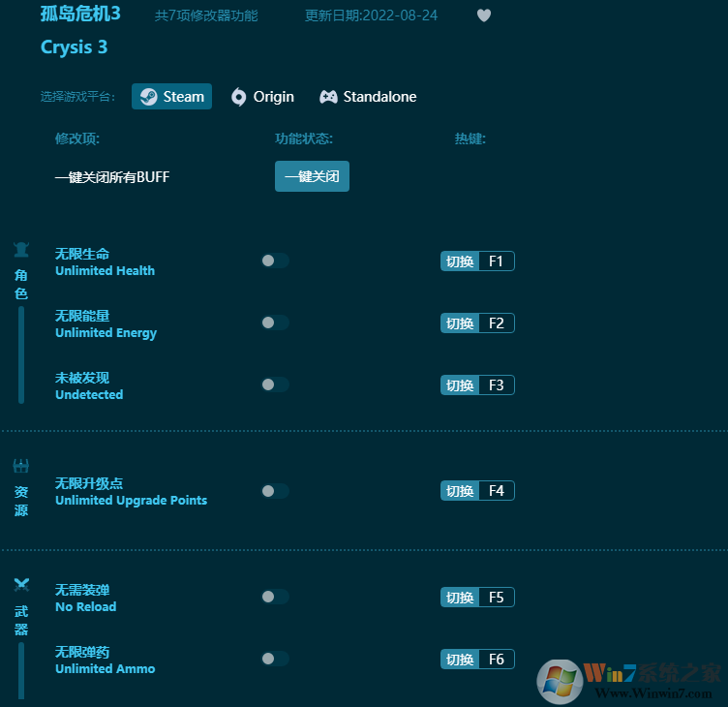Toggle Unlimited Upgrade Points switch
This screenshot has height=707, width=728.
pyautogui.click(x=275, y=491)
